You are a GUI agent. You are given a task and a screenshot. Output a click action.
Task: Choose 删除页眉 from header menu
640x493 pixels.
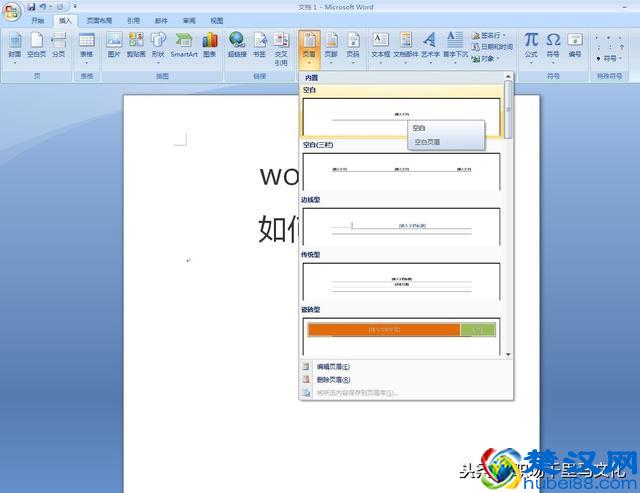point(333,380)
